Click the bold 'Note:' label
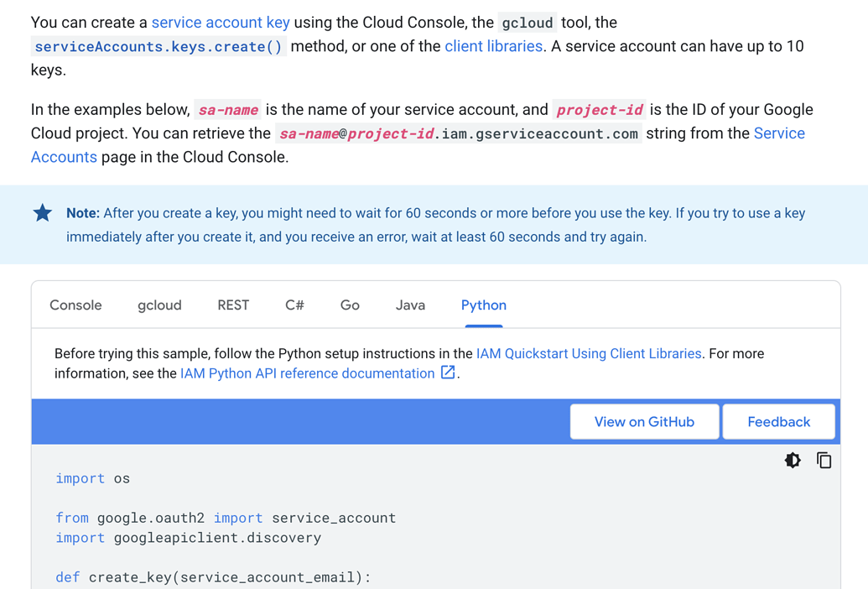Viewport: 868px width, 589px height. coord(83,213)
